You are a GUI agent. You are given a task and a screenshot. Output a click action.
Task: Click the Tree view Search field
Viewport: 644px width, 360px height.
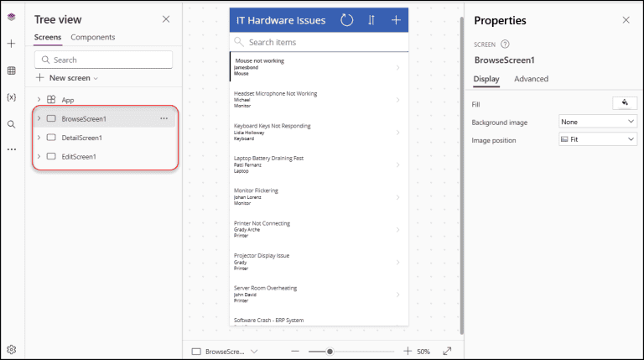coord(103,60)
